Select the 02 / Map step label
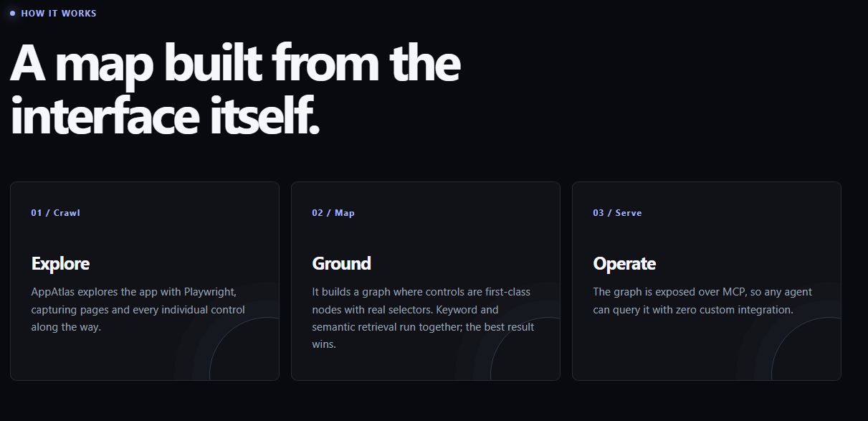 click(333, 213)
